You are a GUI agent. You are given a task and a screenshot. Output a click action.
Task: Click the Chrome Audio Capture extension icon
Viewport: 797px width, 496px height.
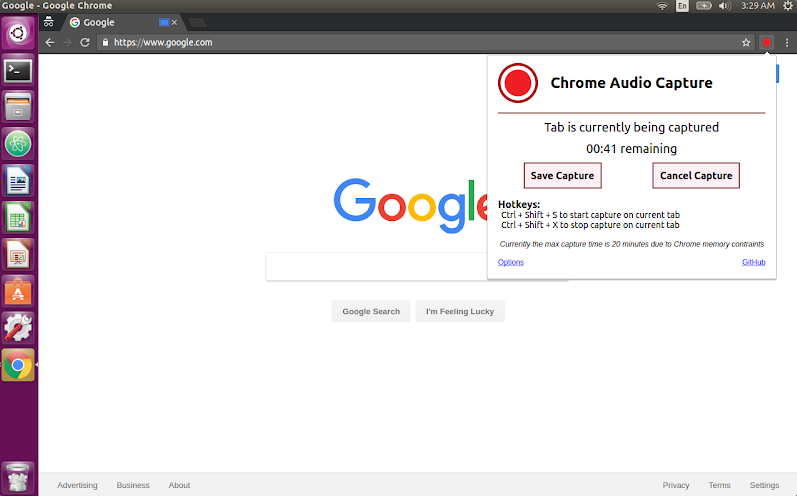point(767,43)
